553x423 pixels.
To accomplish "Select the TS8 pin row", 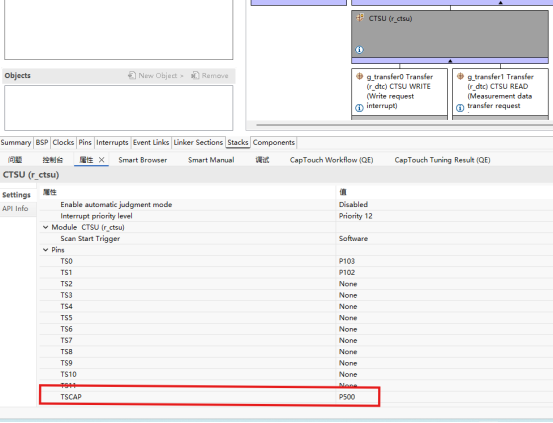I will tap(296, 351).
